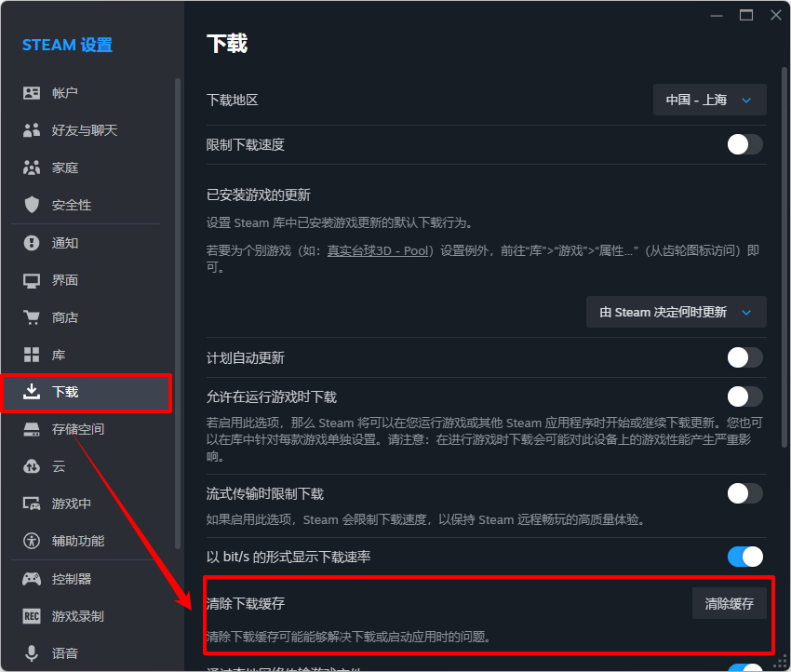Select 语音 settings label
The width and height of the screenshot is (791, 672).
pos(64,653)
